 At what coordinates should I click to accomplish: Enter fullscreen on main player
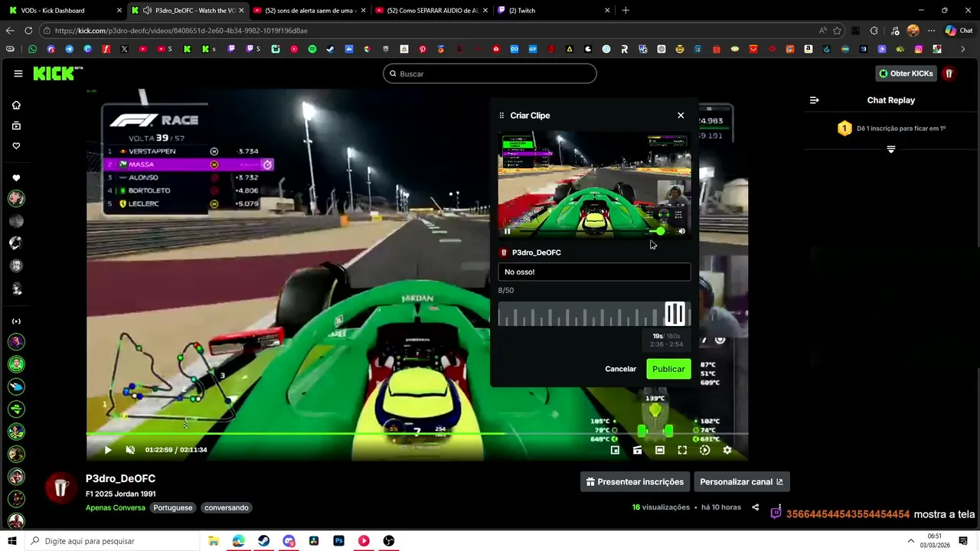[682, 450]
